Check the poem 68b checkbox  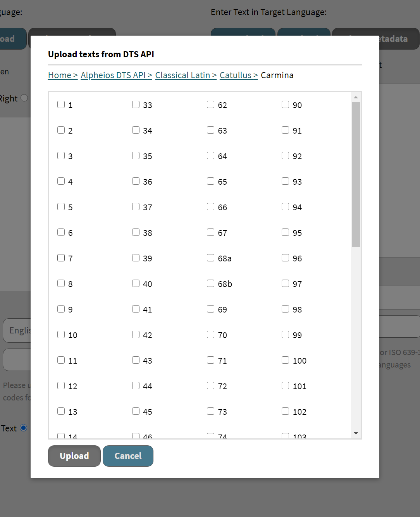(210, 283)
